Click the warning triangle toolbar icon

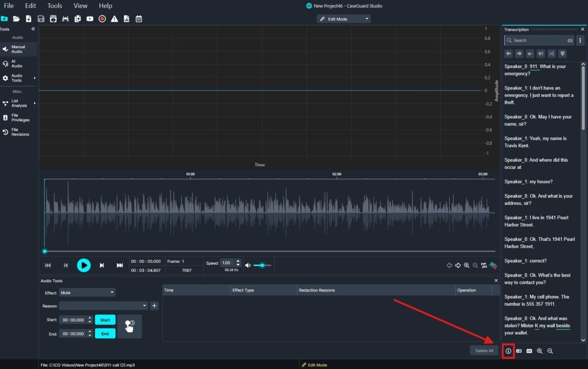click(x=114, y=19)
